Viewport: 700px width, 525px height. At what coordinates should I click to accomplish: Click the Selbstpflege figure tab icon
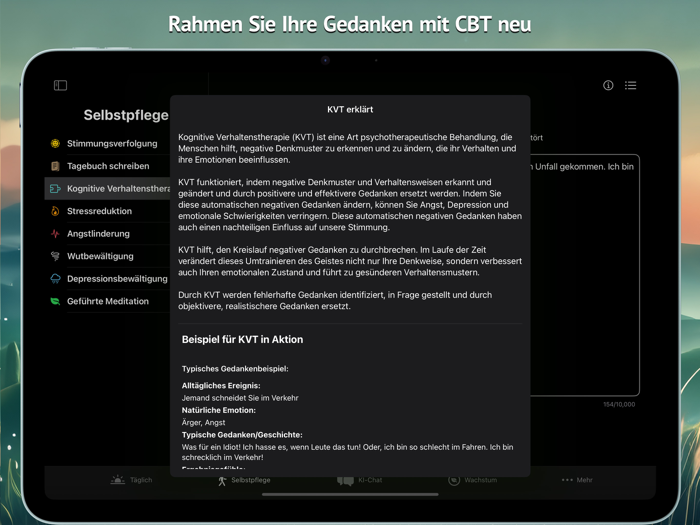tap(222, 480)
